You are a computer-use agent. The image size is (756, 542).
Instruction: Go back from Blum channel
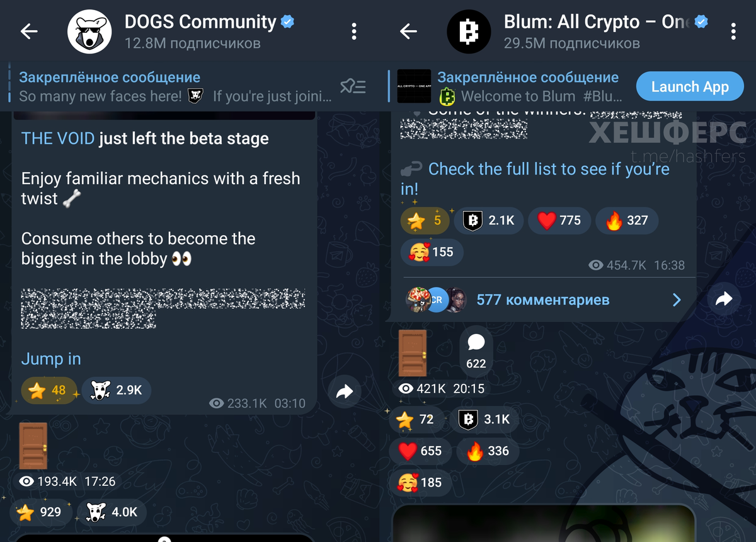(409, 31)
